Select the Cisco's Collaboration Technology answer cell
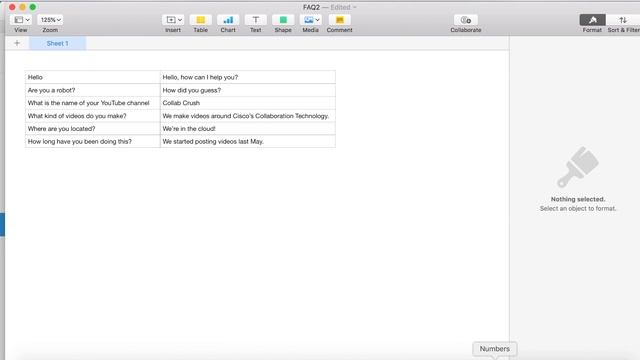This screenshot has width=640, height=360. click(248, 116)
